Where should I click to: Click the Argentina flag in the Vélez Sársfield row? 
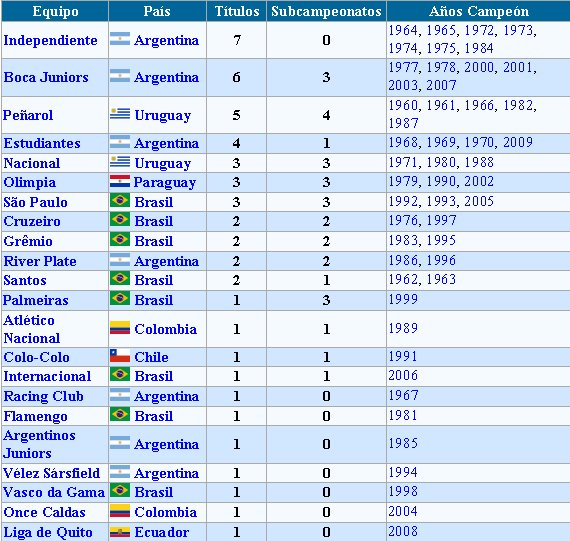[x=120, y=472]
